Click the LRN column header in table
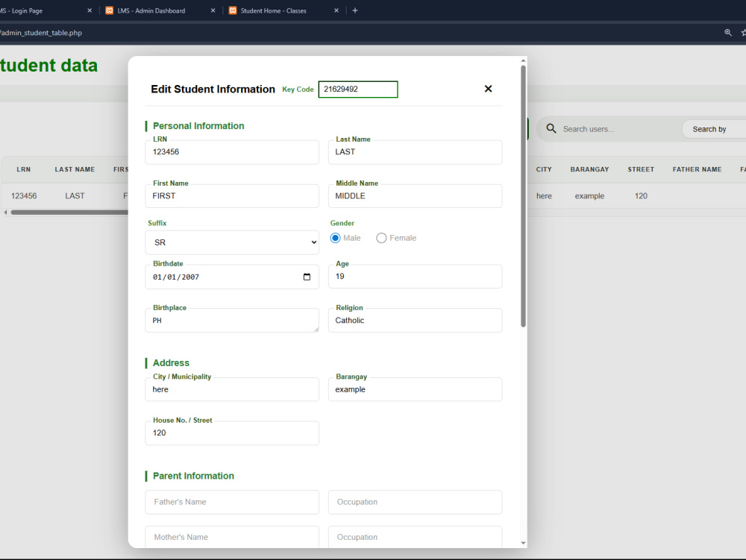Viewport: 746px width, 560px height. 23,169
